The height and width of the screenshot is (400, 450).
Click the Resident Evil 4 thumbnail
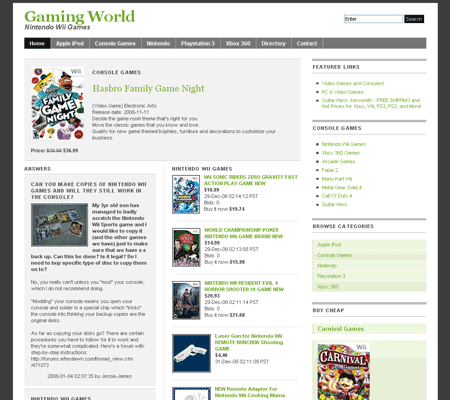pos(186,300)
